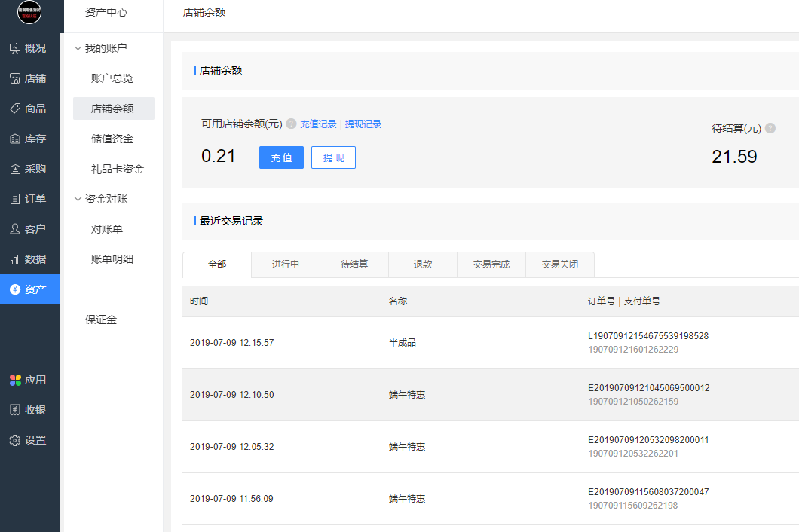Open 库存 inventory icon in sidebar
The image size is (799, 532).
pyautogui.click(x=15, y=139)
